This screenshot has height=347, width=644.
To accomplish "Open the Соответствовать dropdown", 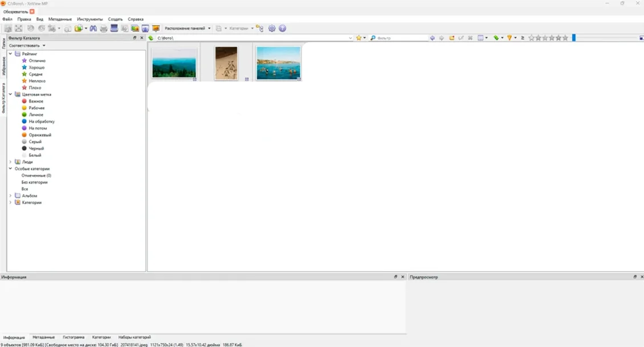I will (x=27, y=46).
